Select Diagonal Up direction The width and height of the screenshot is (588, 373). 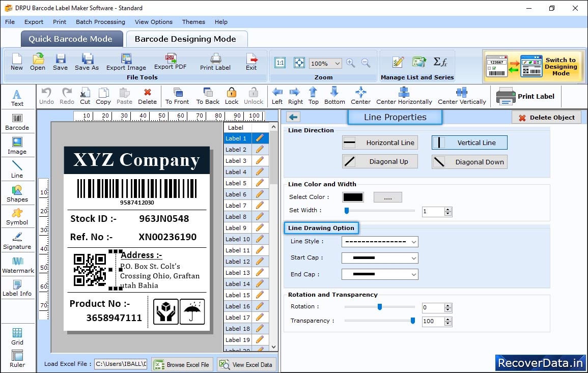pos(380,162)
